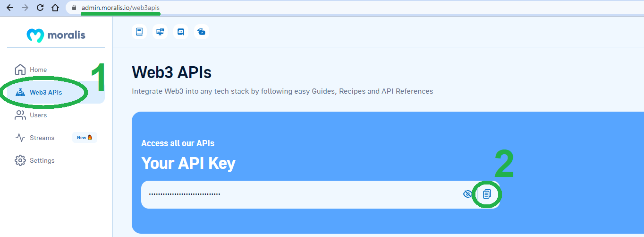Click the browser back arrow
Viewport: 644px width, 237px height.
click(x=10, y=8)
